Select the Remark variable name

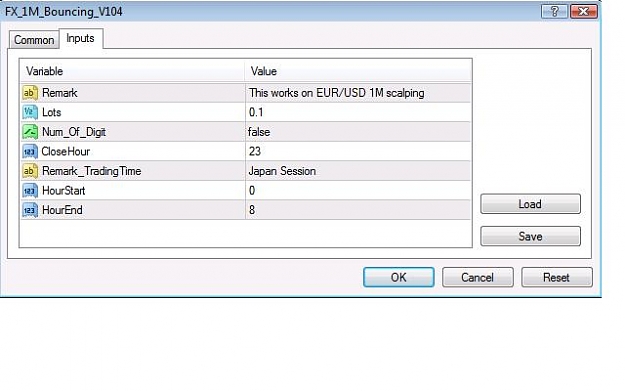click(x=60, y=93)
